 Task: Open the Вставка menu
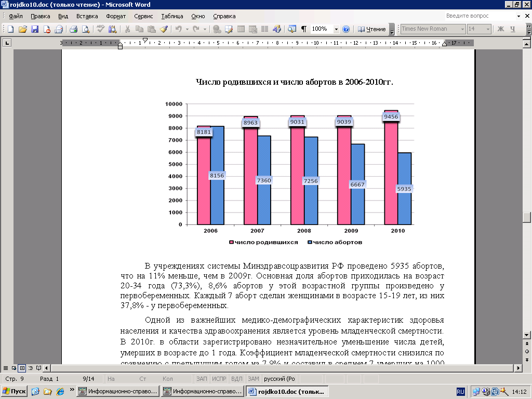tap(87, 16)
